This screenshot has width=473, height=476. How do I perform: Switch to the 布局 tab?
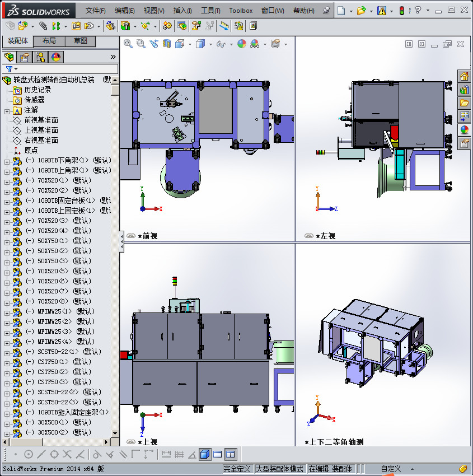(x=49, y=41)
